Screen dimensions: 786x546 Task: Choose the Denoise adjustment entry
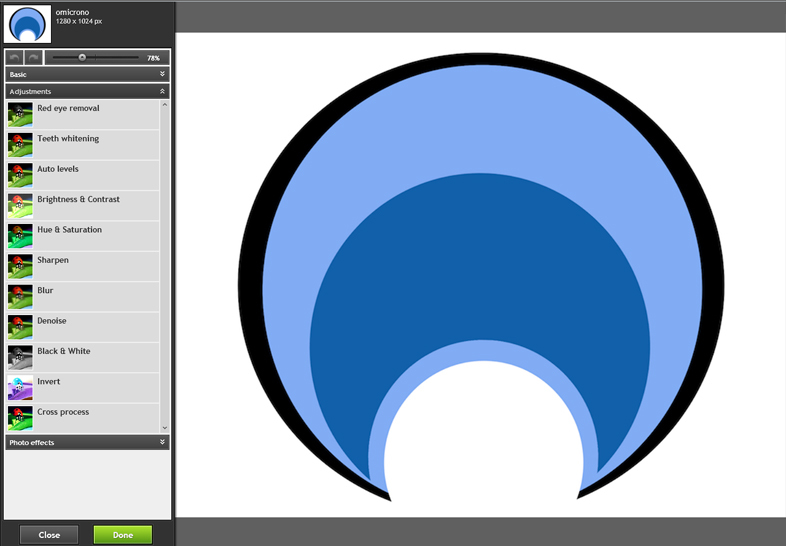click(x=51, y=321)
